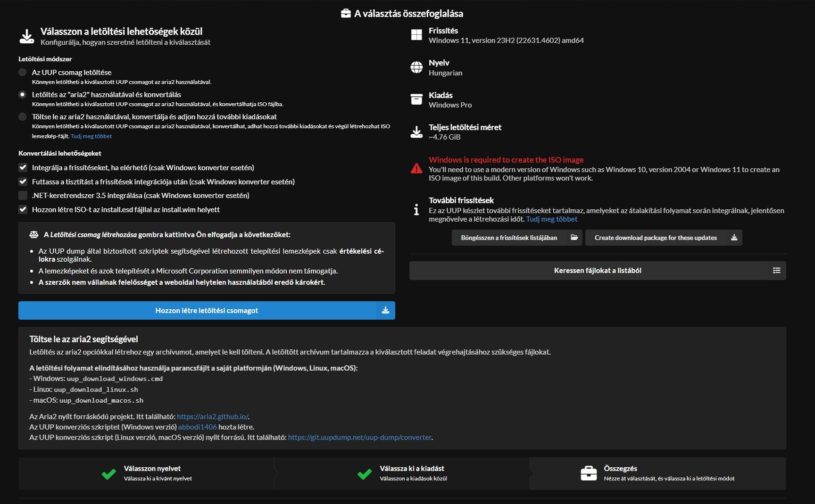The width and height of the screenshot is (815, 504).
Task: Click the '~4.76 GiB' download size value
Action: tap(444, 137)
